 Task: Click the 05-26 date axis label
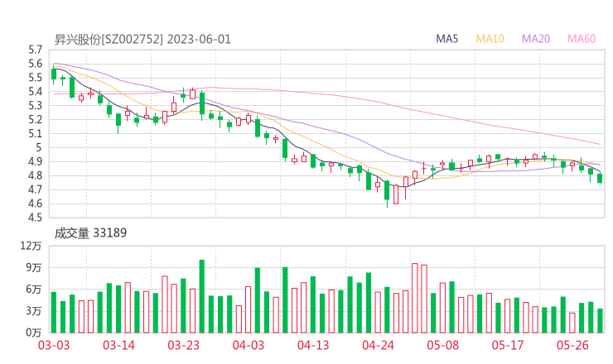click(572, 345)
